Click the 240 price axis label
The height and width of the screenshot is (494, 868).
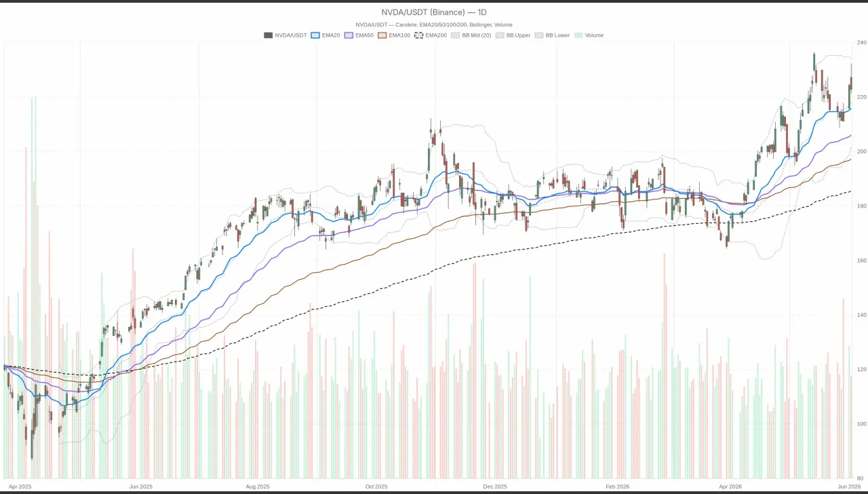pyautogui.click(x=861, y=43)
